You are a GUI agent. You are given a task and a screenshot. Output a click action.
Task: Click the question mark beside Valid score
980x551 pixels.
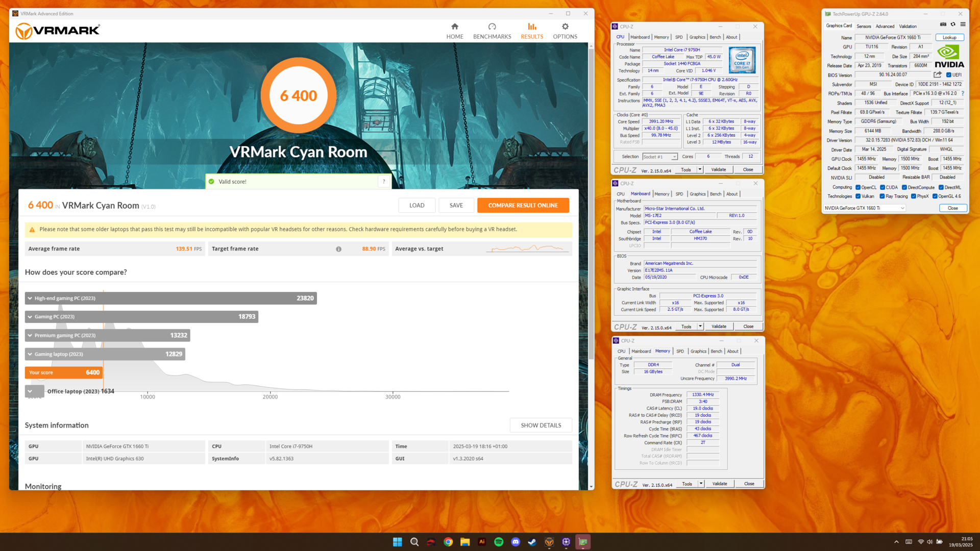[x=384, y=181]
